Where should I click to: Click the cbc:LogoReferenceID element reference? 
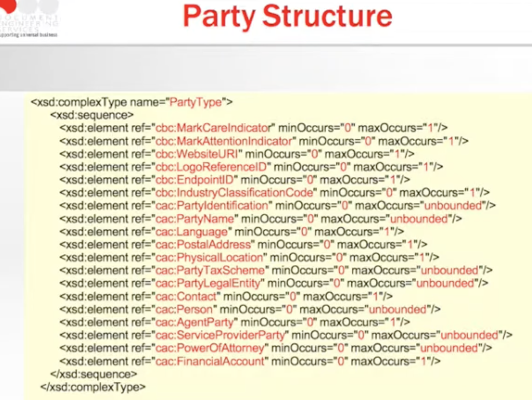point(211,167)
